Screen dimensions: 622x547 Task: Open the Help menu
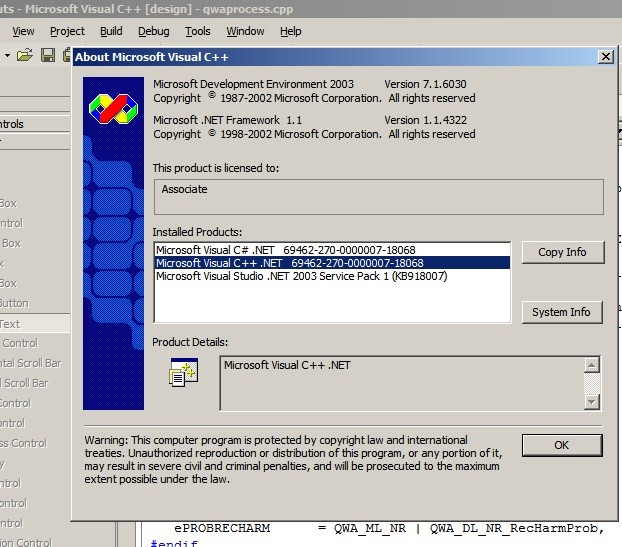tap(290, 31)
